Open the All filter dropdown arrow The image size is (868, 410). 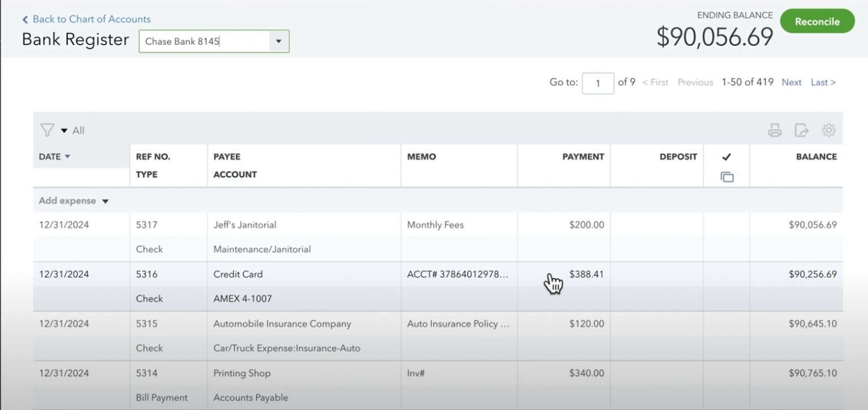coord(63,130)
